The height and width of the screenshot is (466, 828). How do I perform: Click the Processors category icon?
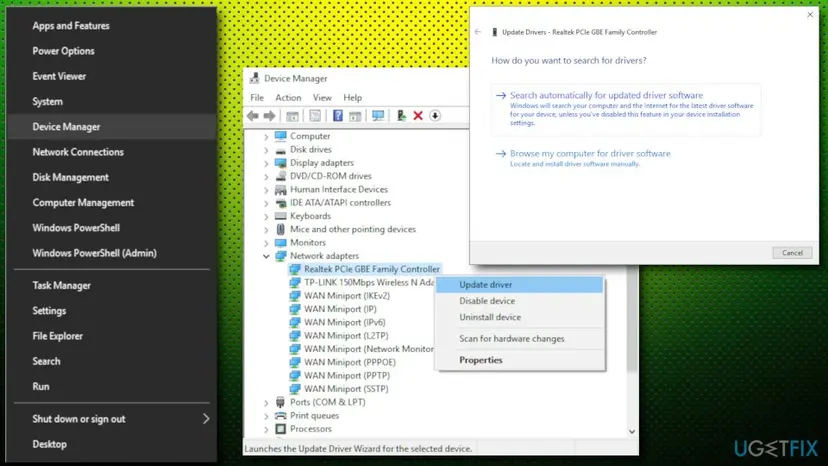281,428
